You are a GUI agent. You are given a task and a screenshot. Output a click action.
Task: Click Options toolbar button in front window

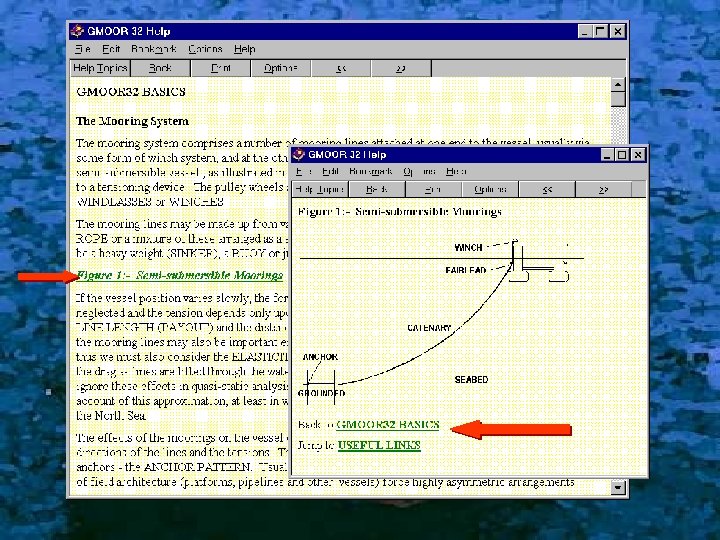[x=490, y=189]
